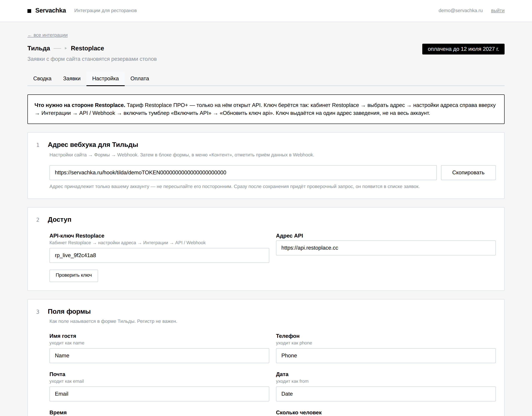This screenshot has height=416, width=532.
Task: Click the Время field label
Action: click(x=58, y=413)
